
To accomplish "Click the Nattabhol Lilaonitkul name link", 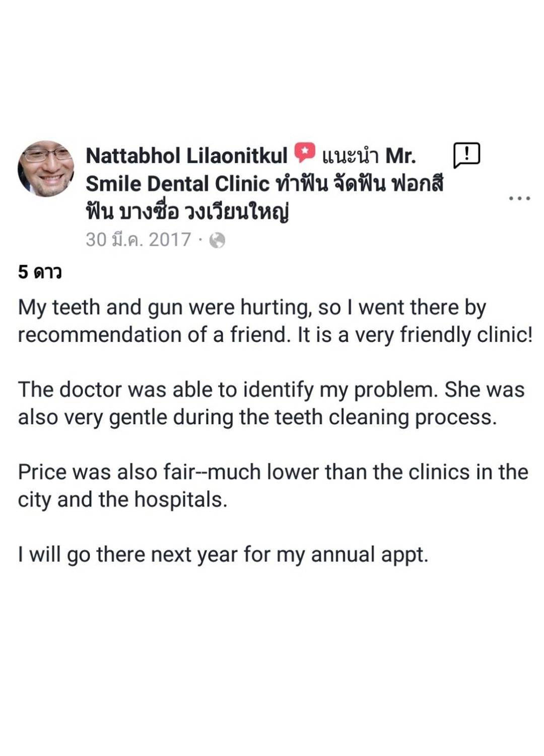I will (x=186, y=156).
